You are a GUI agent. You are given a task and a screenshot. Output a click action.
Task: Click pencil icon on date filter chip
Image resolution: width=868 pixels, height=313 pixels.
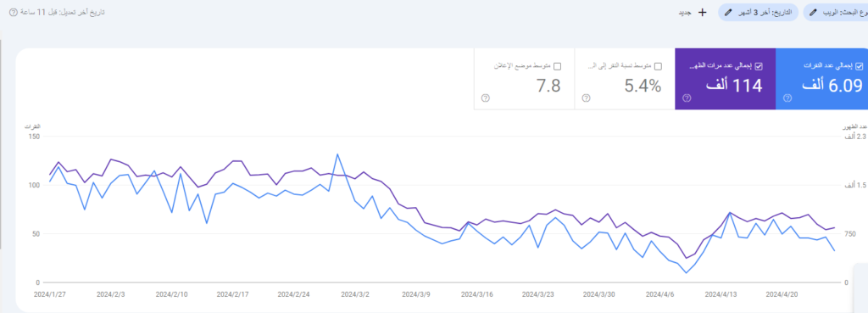pos(727,12)
